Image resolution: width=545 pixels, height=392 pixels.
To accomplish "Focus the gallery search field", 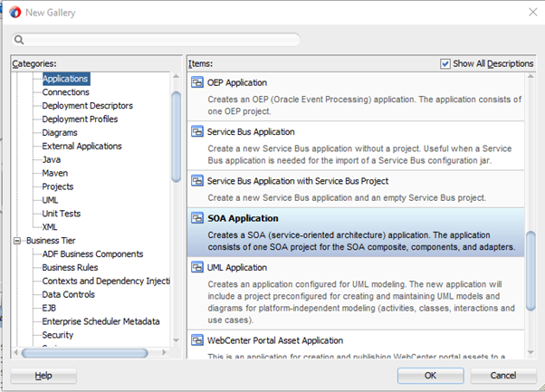I will click(156, 40).
